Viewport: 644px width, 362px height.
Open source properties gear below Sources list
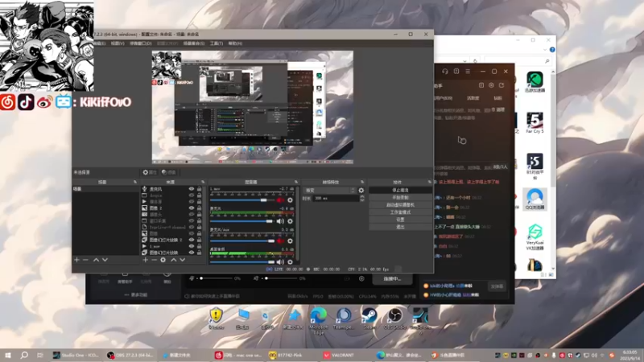163,260
